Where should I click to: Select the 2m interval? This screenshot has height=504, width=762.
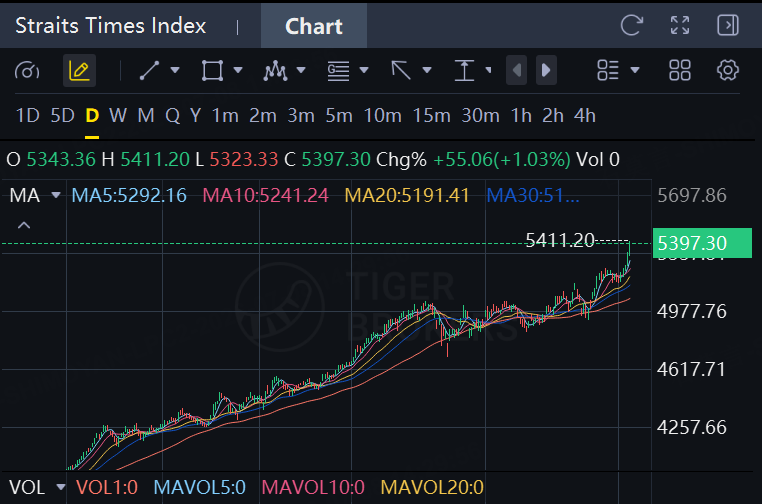(x=263, y=116)
